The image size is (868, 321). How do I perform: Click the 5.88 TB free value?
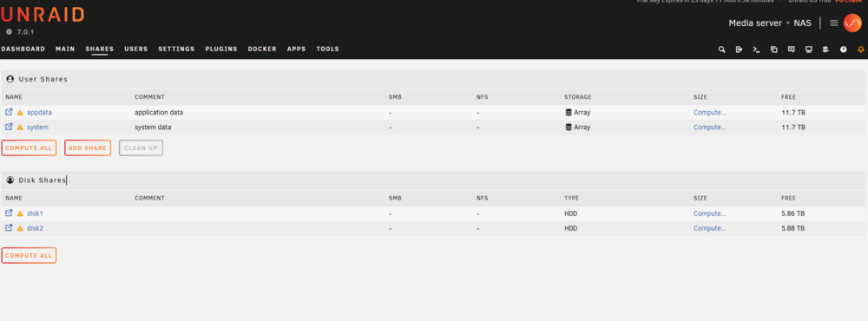[793, 228]
